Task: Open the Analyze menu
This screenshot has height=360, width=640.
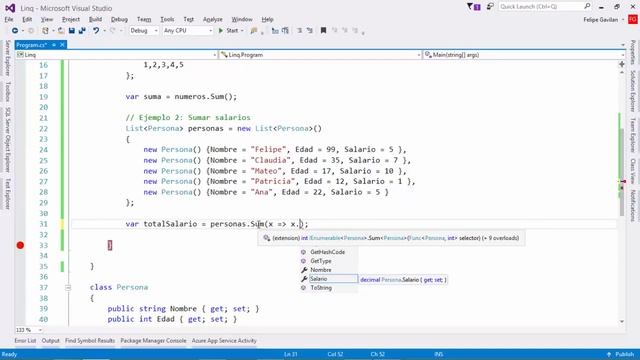Action: pos(213,19)
